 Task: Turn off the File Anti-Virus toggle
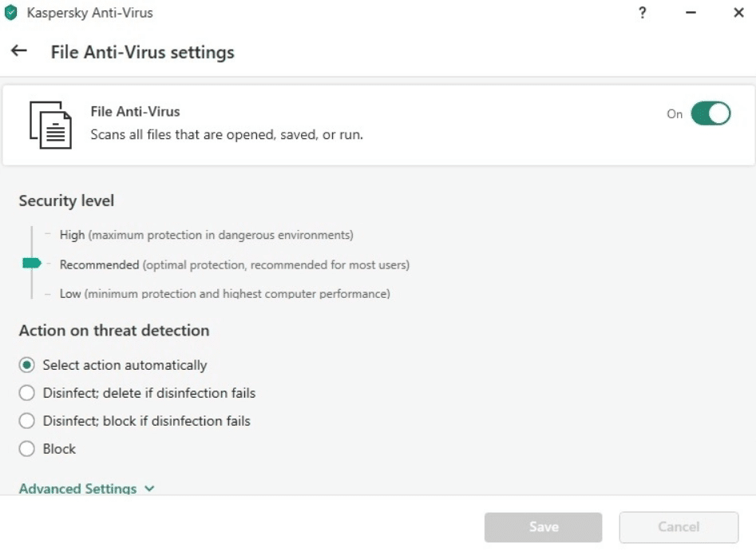click(x=710, y=113)
